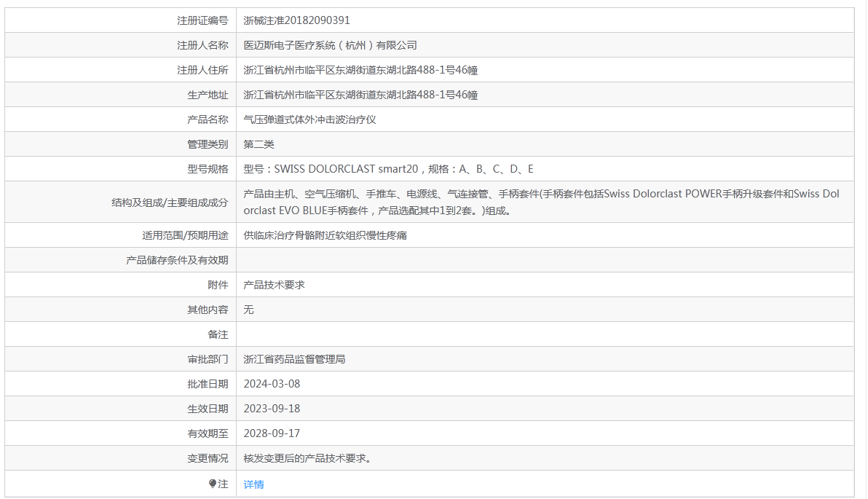Click the 生产地址 label

click(208, 95)
